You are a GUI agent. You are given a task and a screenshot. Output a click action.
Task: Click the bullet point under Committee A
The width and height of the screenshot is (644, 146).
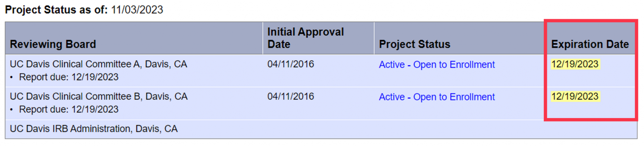[x=12, y=77]
